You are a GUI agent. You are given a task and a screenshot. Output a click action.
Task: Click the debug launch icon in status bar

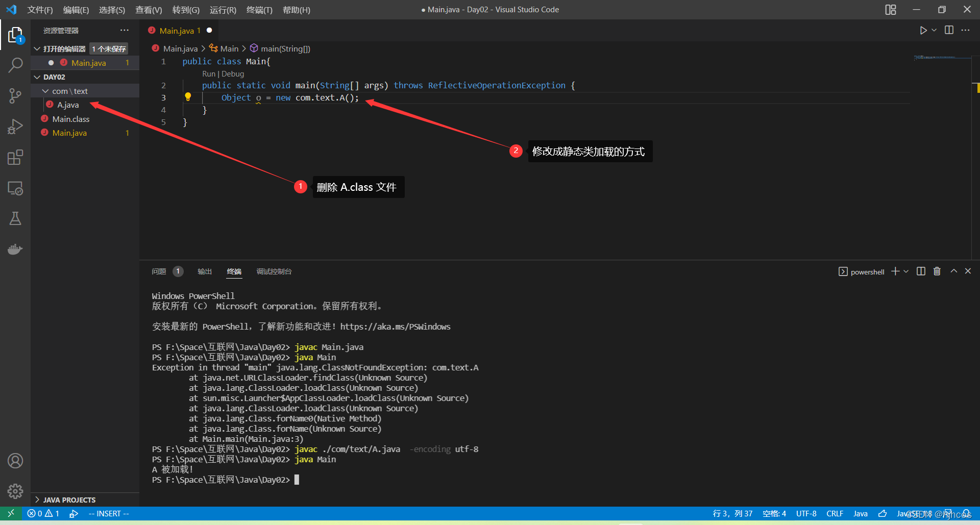point(74,514)
